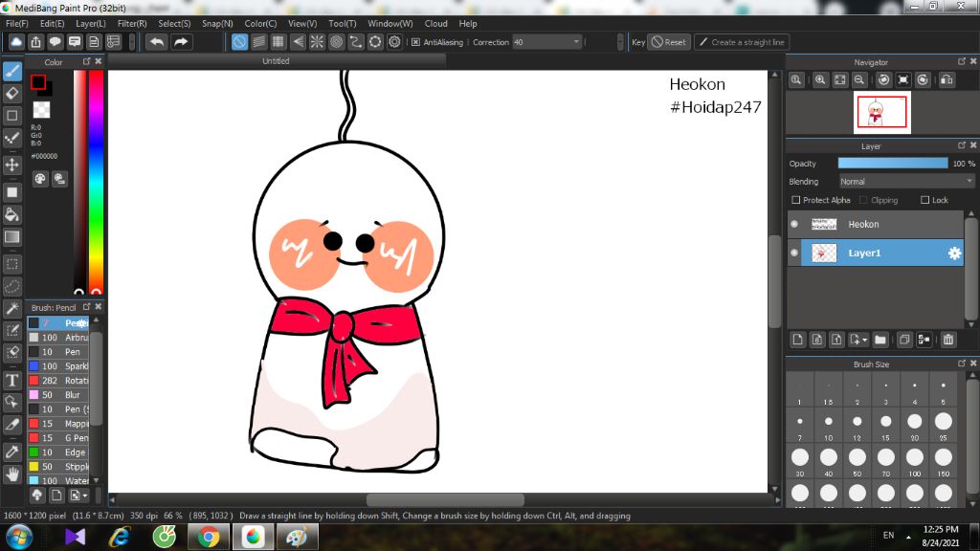Hide the Heokon layer
Viewport: 980px width, 551px height.
click(x=794, y=224)
